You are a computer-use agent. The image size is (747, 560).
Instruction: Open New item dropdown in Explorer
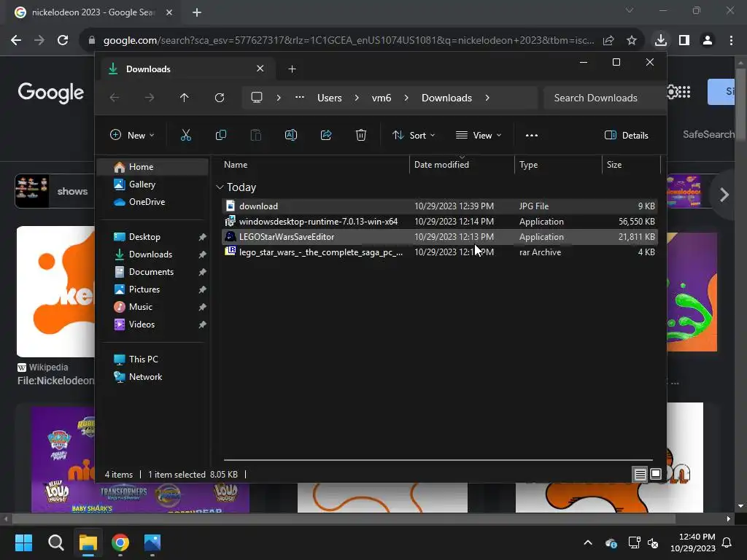(132, 135)
